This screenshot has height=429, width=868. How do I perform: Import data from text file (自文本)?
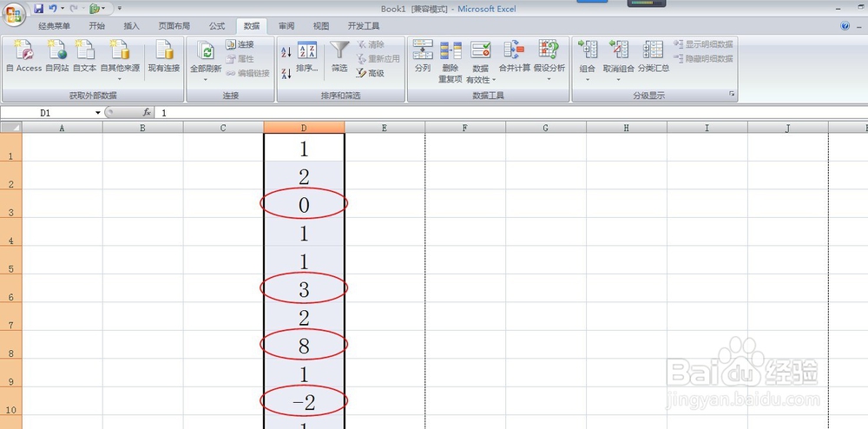point(85,57)
